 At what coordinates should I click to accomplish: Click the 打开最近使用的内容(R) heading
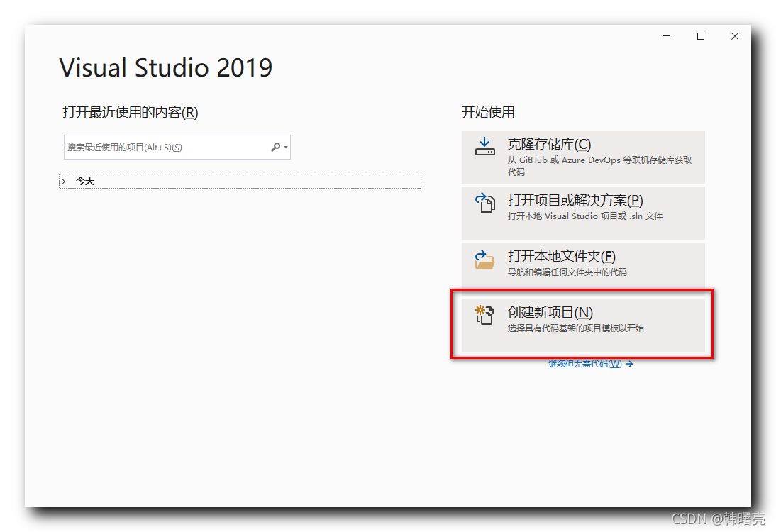(x=130, y=112)
